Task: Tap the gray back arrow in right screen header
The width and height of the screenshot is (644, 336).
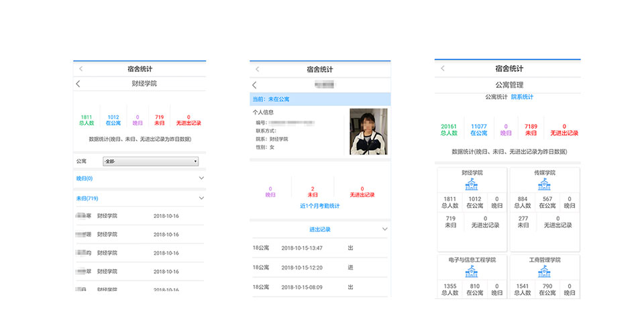Action: 442,68
